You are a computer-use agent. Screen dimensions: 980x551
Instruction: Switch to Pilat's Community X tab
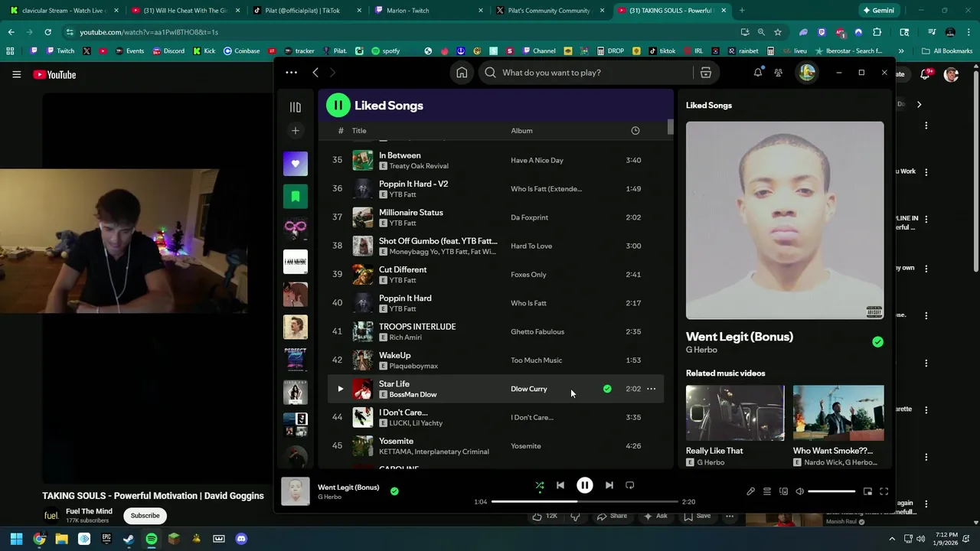(549, 11)
